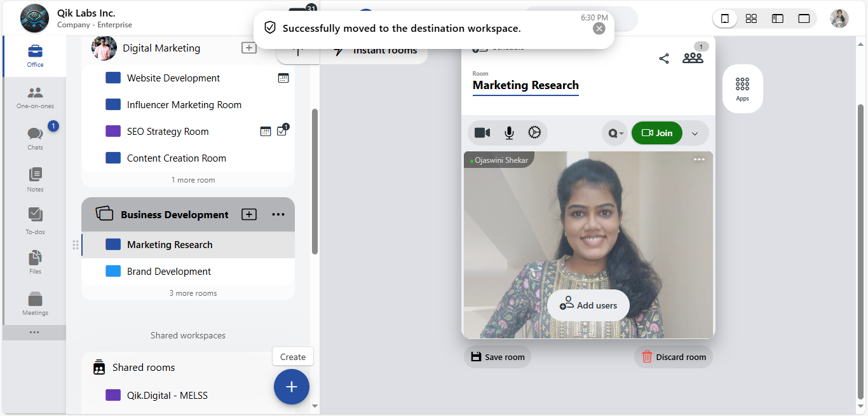Click the Discard room button
Viewport: 868px width, 416px height.
pyautogui.click(x=673, y=357)
